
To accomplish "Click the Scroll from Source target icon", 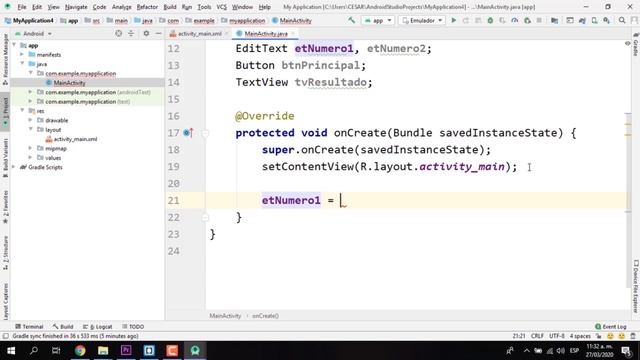I will click(118, 33).
